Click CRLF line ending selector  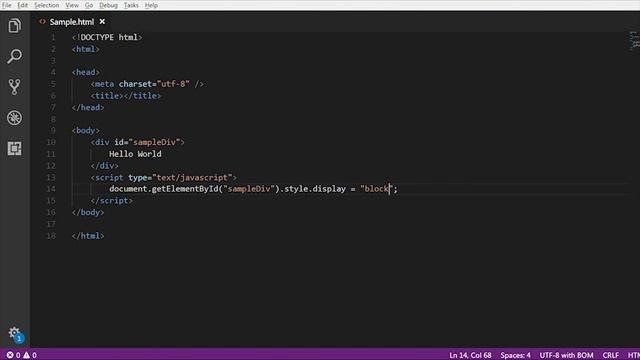[611, 355]
